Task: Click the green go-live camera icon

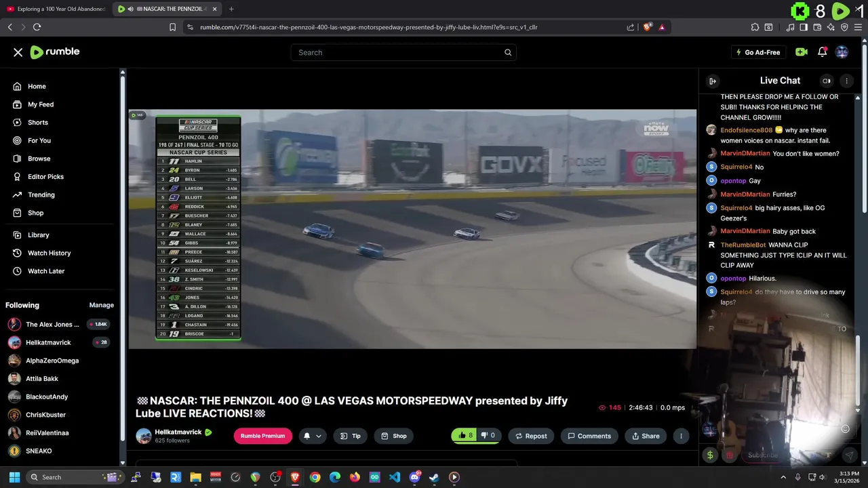Action: (802, 52)
